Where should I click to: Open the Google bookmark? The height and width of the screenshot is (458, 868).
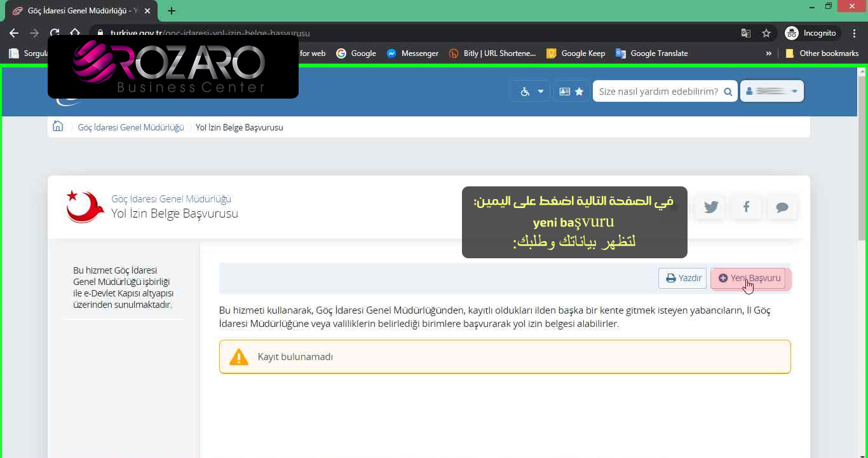356,53
